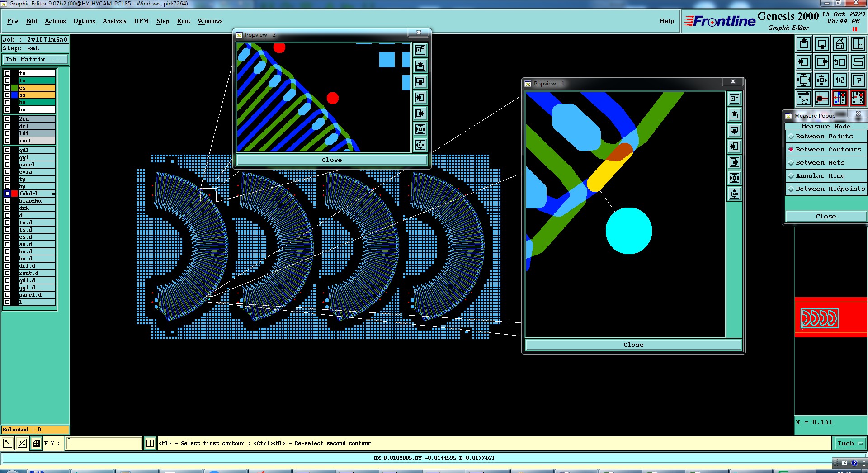868x473 pixels.
Task: Open the Help menu
Action: pyautogui.click(x=667, y=21)
